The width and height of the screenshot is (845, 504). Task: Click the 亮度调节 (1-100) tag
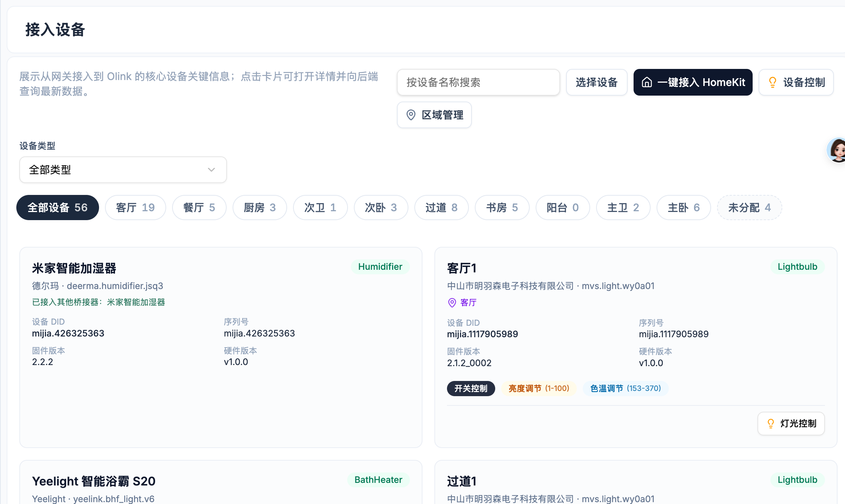coord(539,388)
